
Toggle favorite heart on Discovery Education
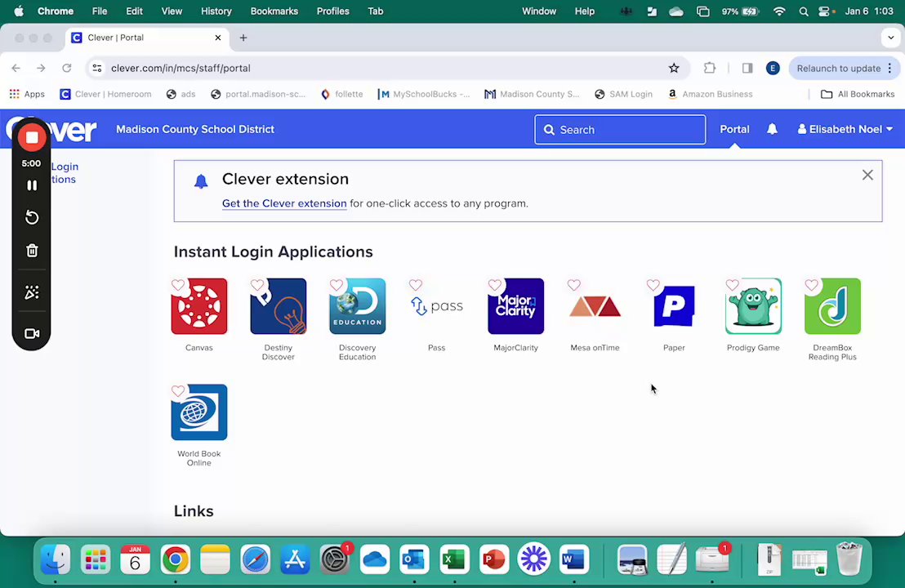click(x=337, y=285)
